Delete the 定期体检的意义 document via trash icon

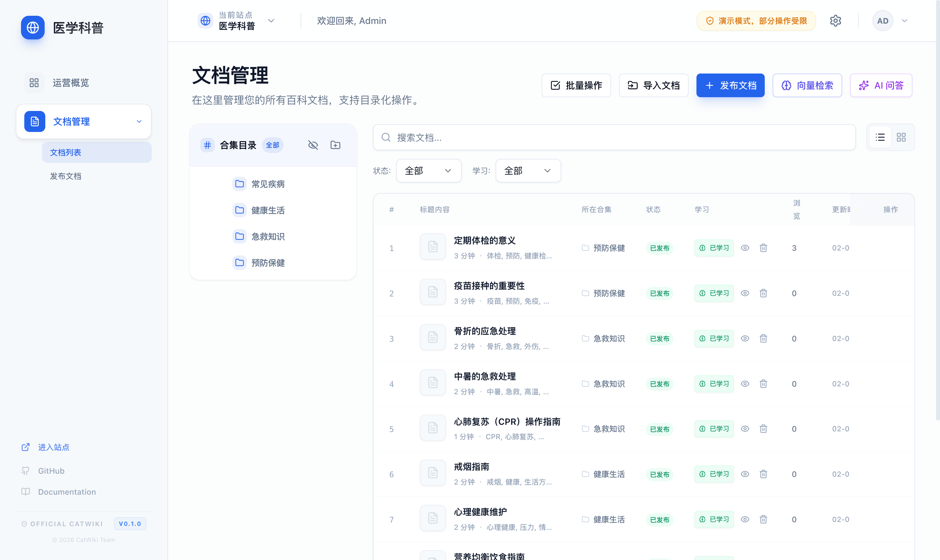763,248
